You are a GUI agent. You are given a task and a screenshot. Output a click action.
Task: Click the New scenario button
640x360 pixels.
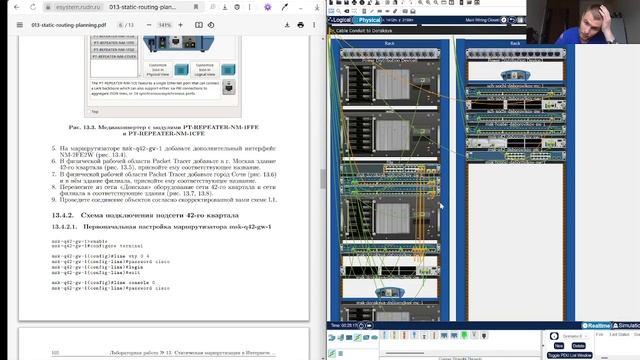tap(559, 346)
